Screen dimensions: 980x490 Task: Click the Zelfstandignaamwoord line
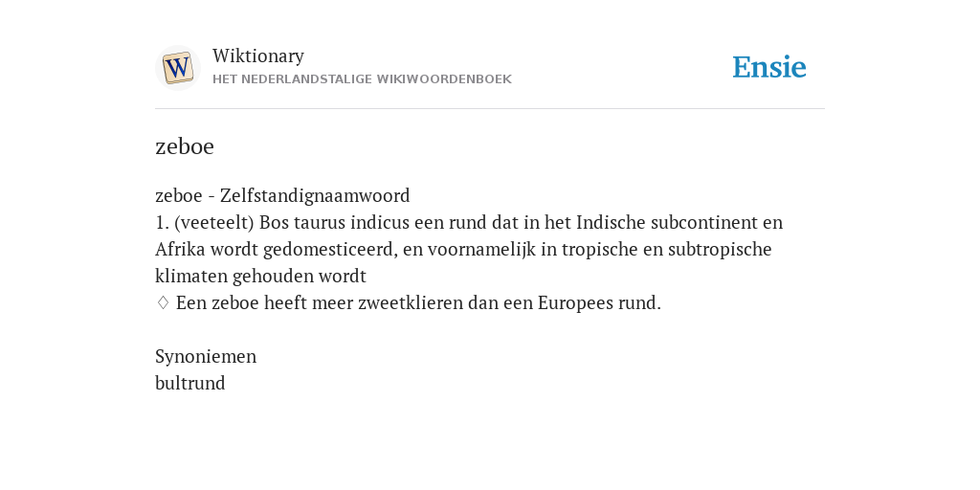tap(282, 195)
